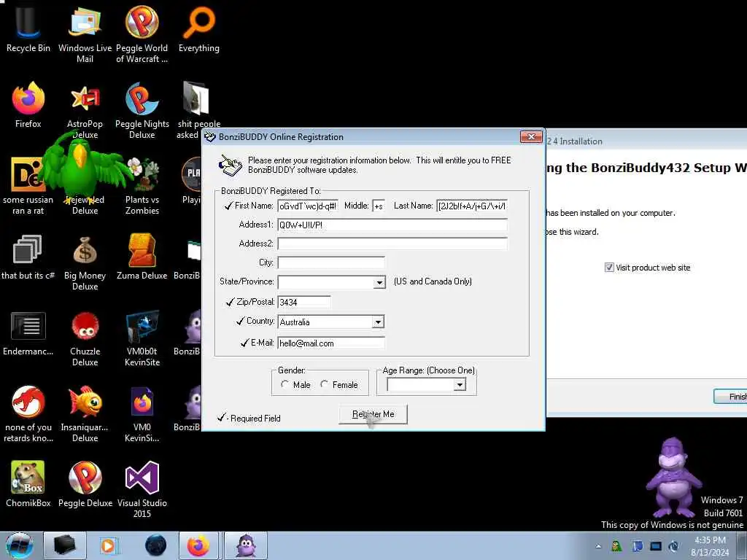747x560 pixels.
Task: Select the AstroPop Deluxe desktop icon
Action: click(x=85, y=111)
